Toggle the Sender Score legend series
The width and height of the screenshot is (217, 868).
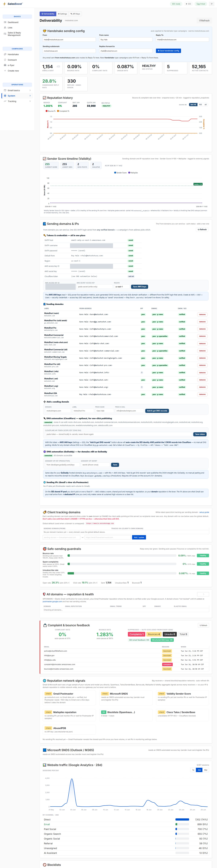coord(121,173)
